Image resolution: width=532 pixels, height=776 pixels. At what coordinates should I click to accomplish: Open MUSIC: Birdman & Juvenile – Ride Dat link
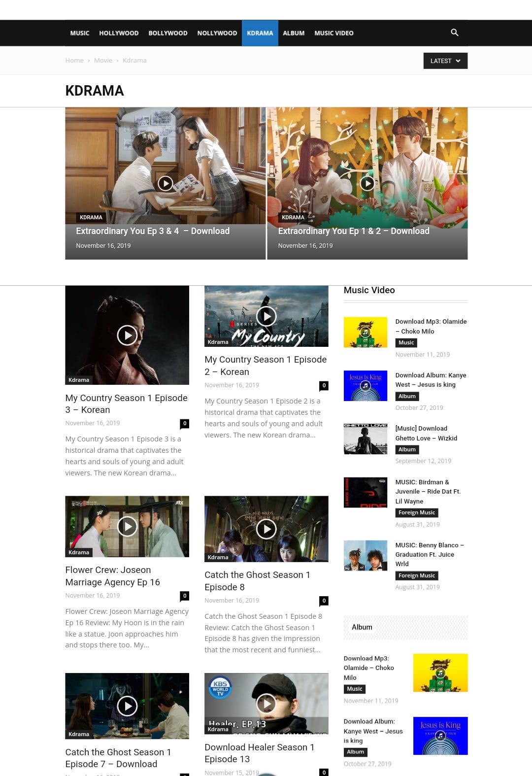coord(428,492)
